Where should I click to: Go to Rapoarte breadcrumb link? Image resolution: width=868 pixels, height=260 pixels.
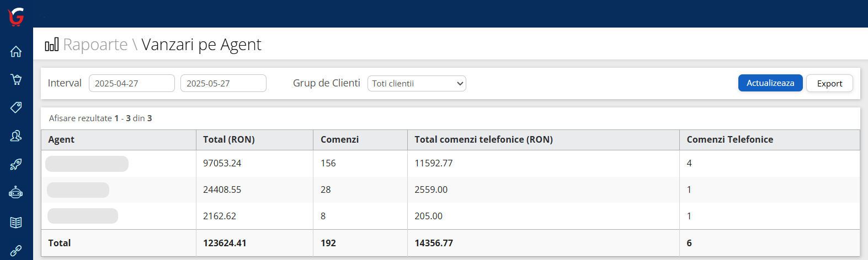point(95,45)
